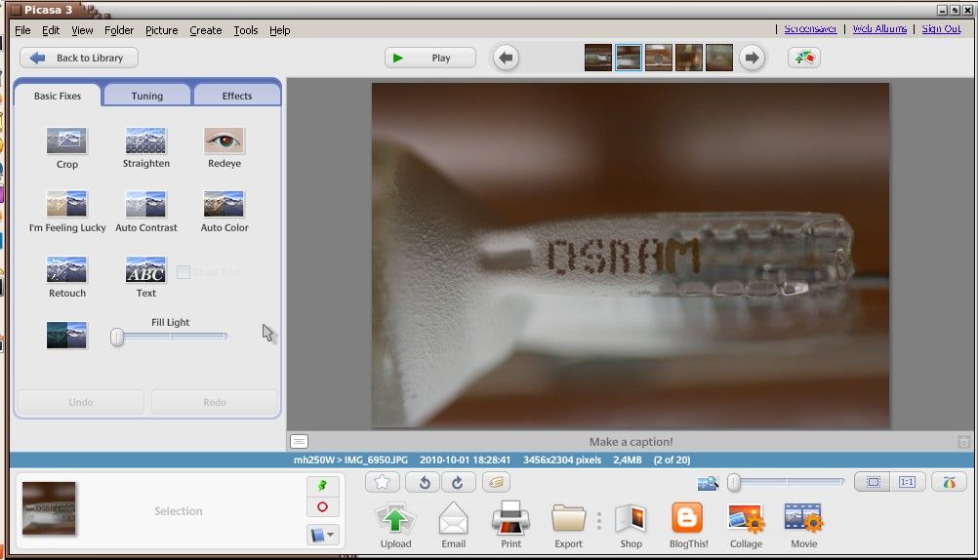The width and height of the screenshot is (978, 560).
Task: Click the colorful icon beside 1:1 button
Action: click(x=949, y=482)
